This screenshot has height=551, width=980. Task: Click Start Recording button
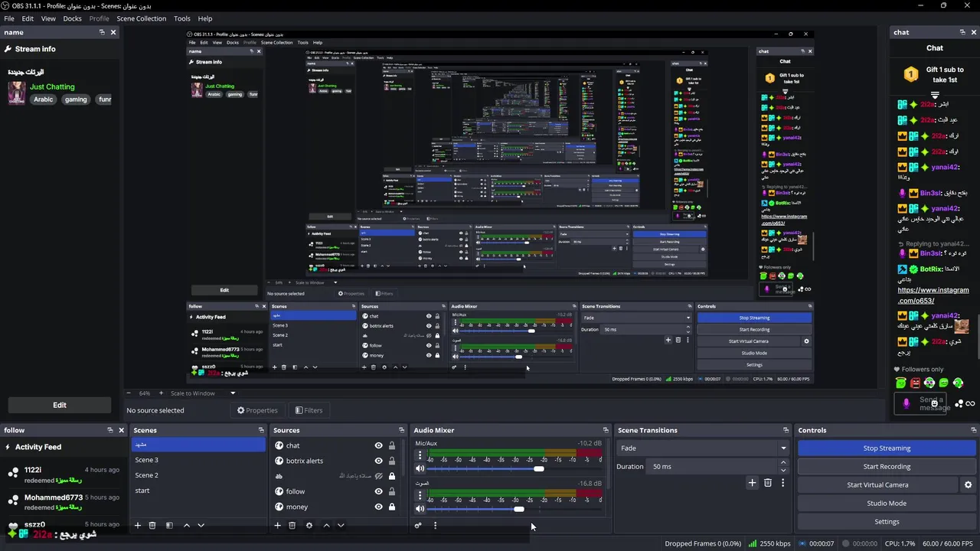(x=887, y=466)
